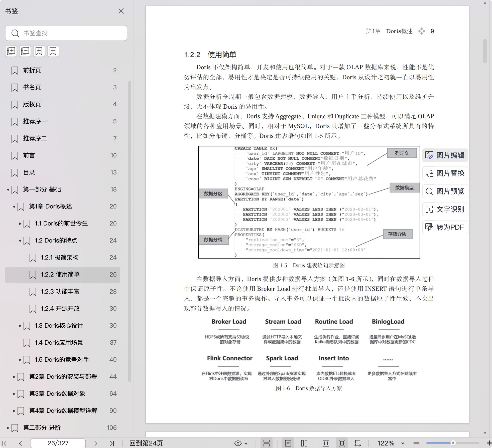
Task: Expand the 第二部分 进阶 bookmark
Action: click(x=8, y=428)
